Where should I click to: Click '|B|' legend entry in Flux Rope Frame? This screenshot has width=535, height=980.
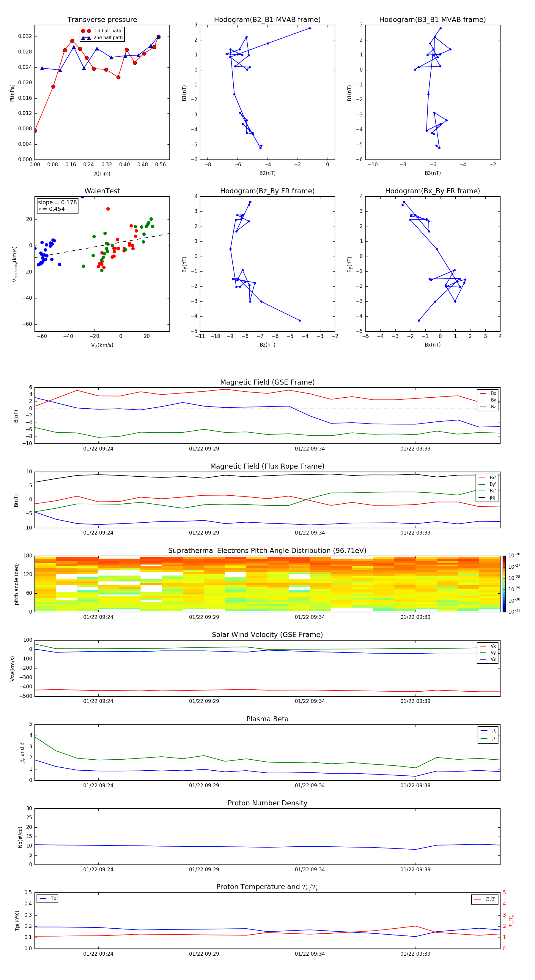[x=487, y=498]
